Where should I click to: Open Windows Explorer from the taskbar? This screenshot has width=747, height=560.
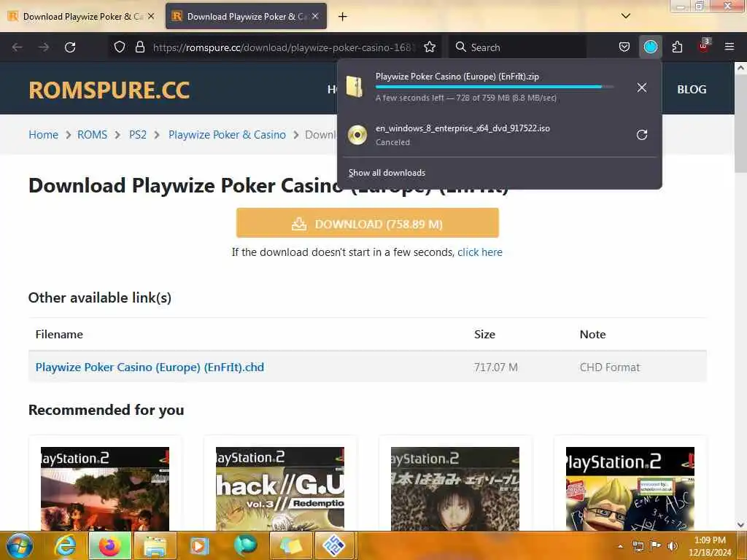(155, 545)
